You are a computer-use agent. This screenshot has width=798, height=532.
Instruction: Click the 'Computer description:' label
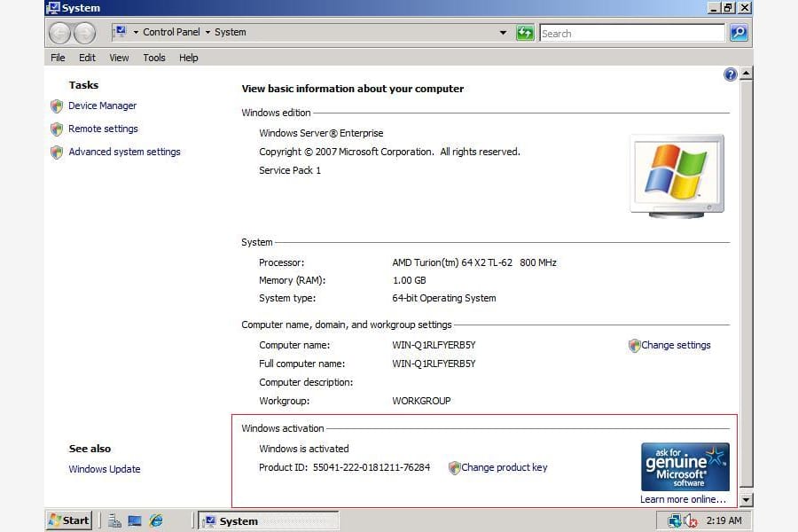pos(306,382)
